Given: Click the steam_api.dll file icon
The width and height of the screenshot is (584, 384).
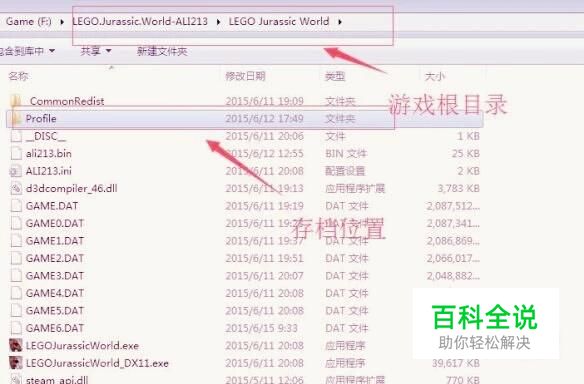Looking at the screenshot, I should pos(16,380).
